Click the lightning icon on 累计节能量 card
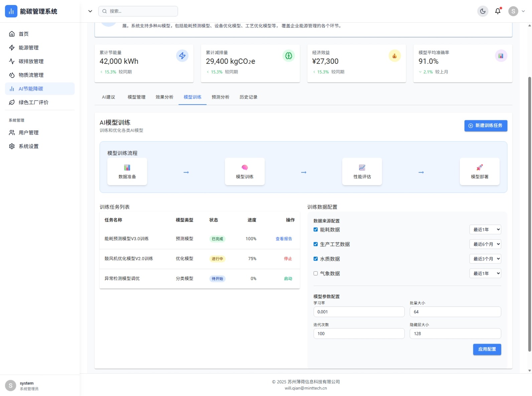The image size is (532, 396). tap(182, 56)
